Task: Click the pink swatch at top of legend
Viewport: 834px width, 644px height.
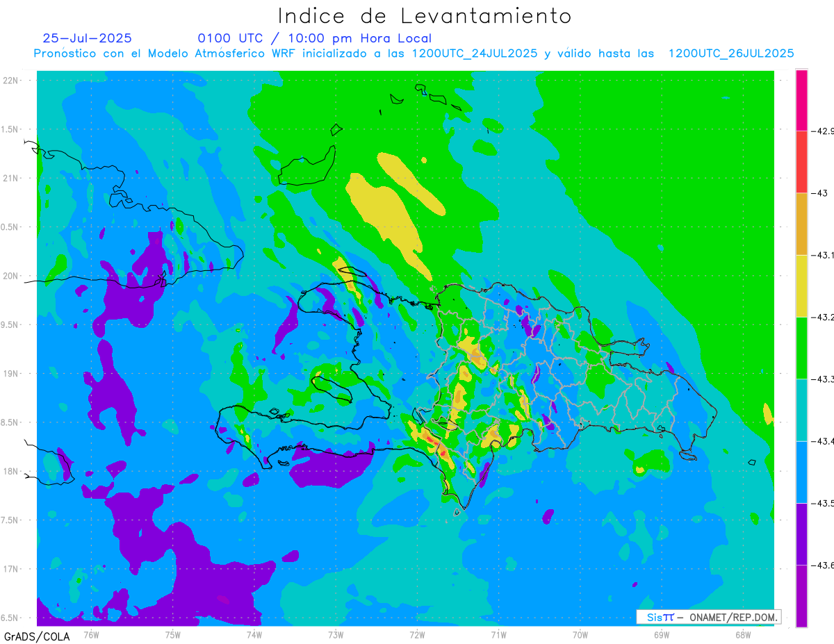Action: 801,100
